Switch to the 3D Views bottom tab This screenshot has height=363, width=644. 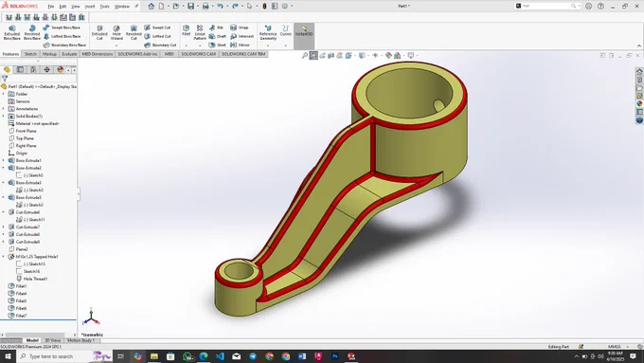click(53, 340)
